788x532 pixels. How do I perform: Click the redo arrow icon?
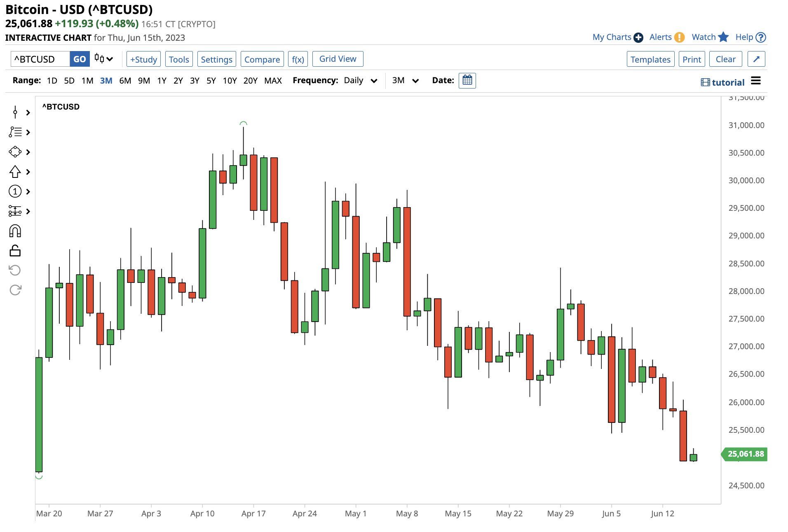point(15,290)
